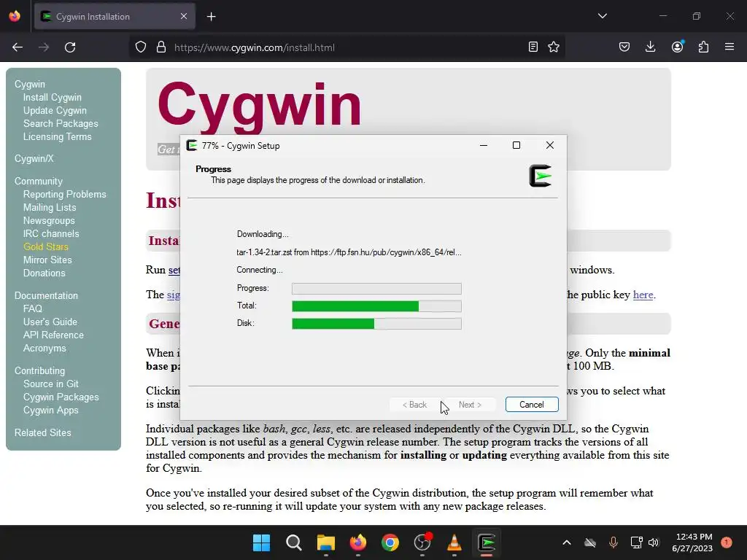Open the tracking protection shield icon

[x=141, y=47]
